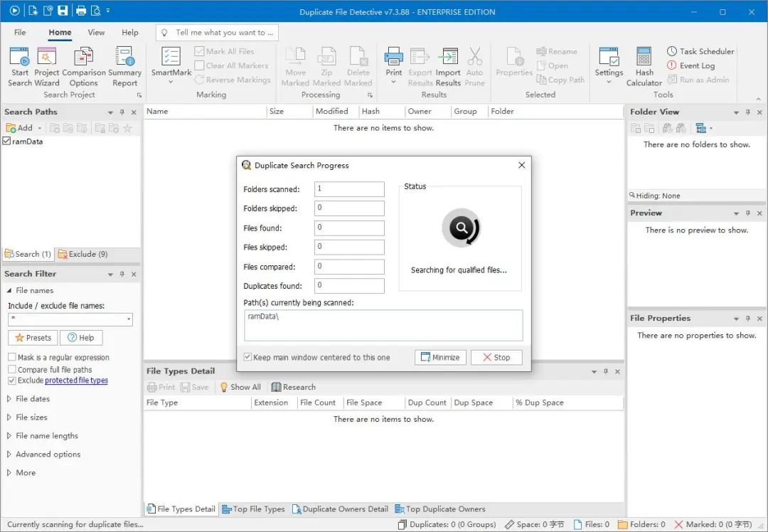
Task: Click Stop in the progress dialog
Action: [496, 357]
